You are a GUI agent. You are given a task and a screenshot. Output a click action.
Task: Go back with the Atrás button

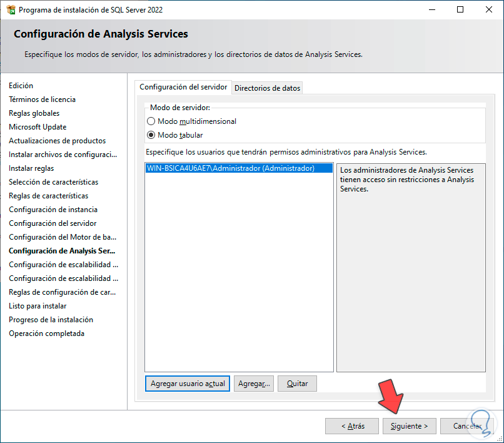point(352,426)
